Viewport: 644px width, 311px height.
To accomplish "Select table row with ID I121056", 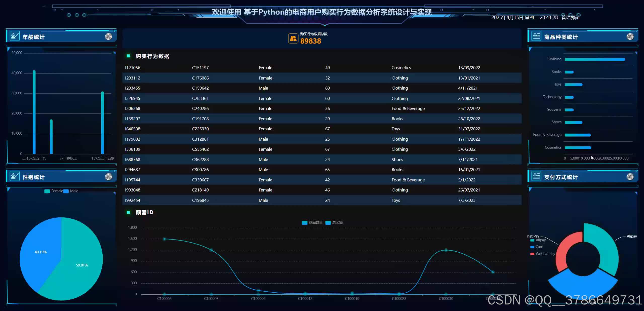I will click(x=133, y=68).
